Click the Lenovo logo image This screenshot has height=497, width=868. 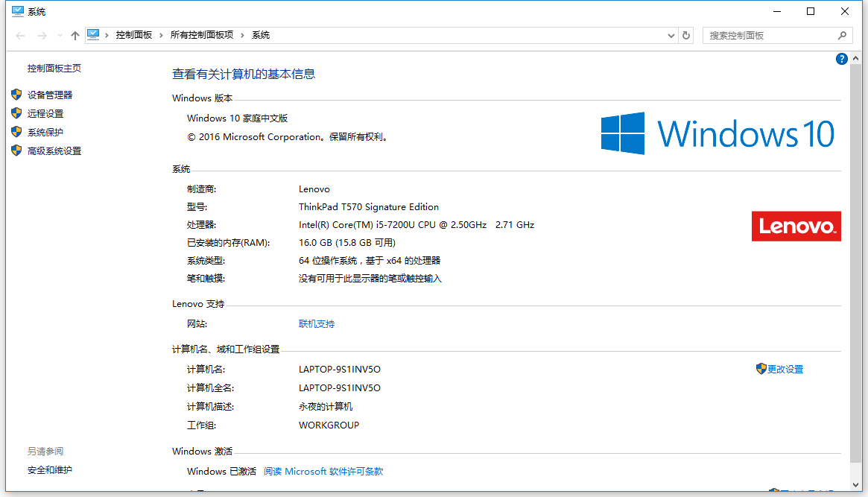pyautogui.click(x=796, y=226)
